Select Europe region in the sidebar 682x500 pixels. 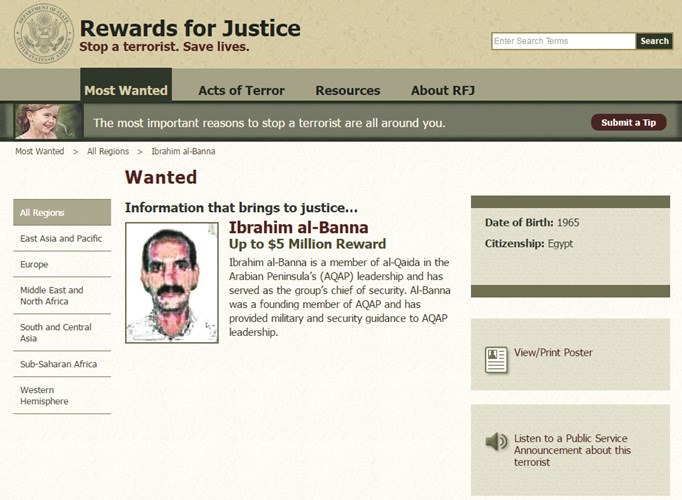click(x=62, y=264)
